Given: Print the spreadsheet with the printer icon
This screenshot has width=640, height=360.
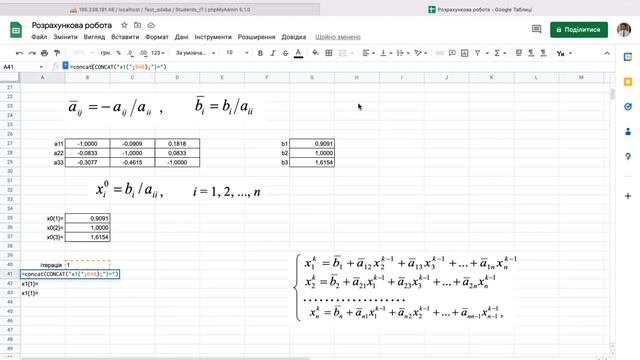Looking at the screenshot, I should (x=44, y=53).
